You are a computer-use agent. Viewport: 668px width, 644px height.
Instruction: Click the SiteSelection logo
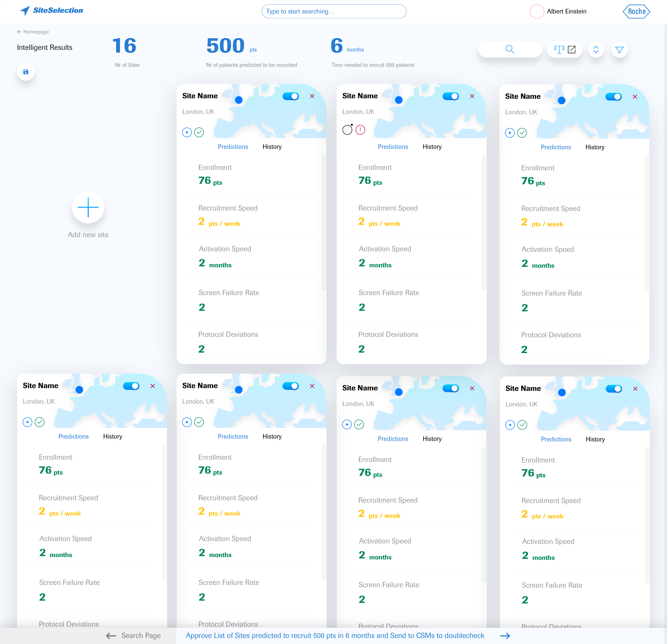[52, 11]
